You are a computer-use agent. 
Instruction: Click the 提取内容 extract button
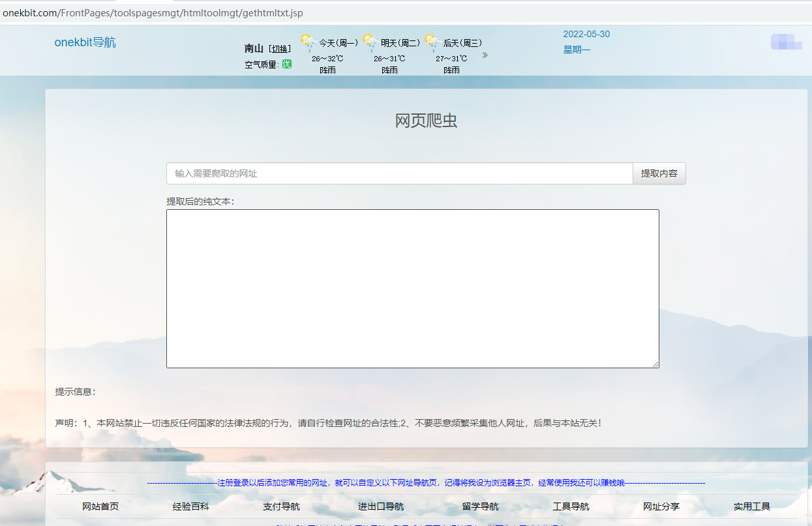coord(659,173)
